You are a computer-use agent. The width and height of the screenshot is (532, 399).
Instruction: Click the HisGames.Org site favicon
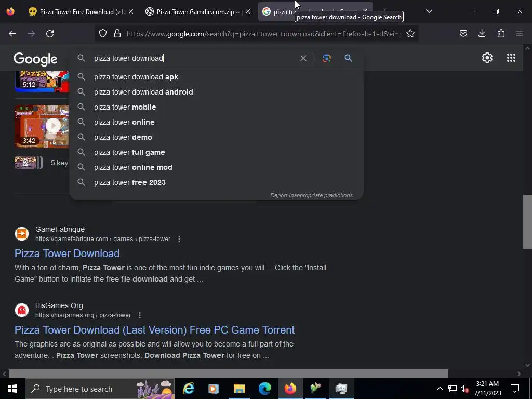coord(22,310)
